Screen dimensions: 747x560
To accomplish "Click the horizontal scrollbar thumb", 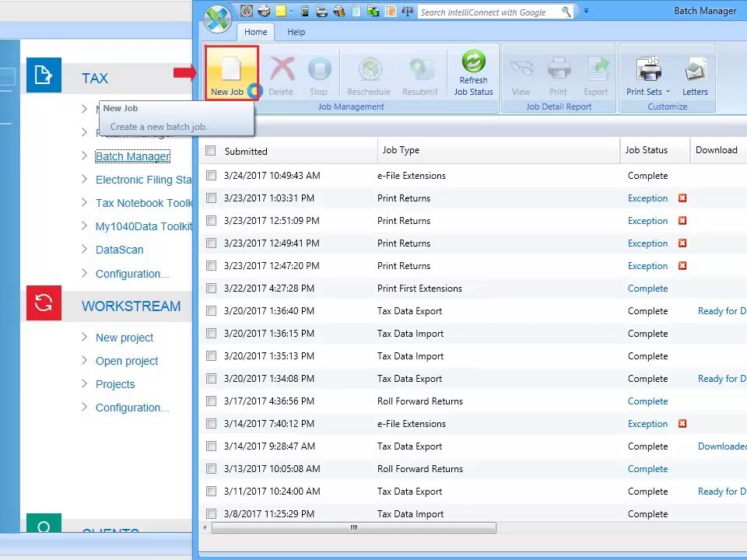I will point(353,527).
